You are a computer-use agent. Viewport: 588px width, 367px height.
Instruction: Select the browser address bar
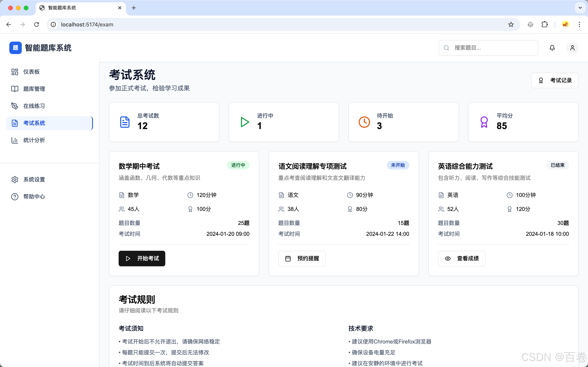click(170, 24)
